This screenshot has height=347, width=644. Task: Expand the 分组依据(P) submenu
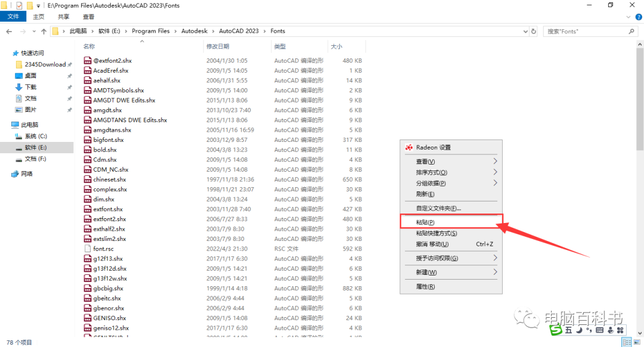pos(495,182)
